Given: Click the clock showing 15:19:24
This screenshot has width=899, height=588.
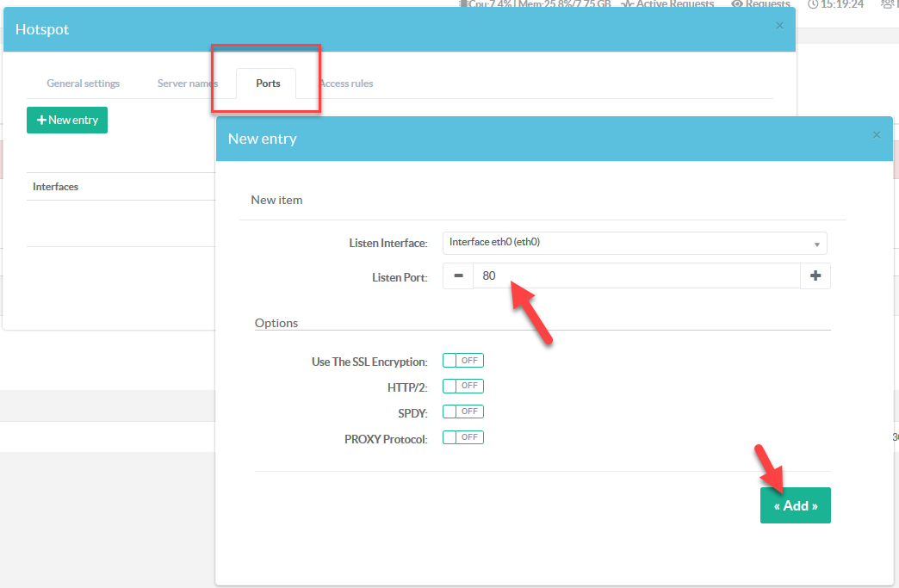Looking at the screenshot, I should point(835,4).
